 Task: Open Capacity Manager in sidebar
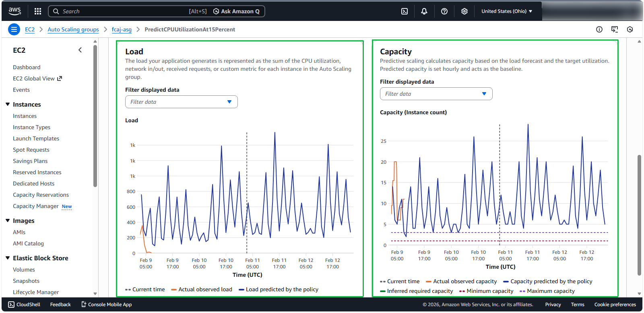tap(36, 206)
